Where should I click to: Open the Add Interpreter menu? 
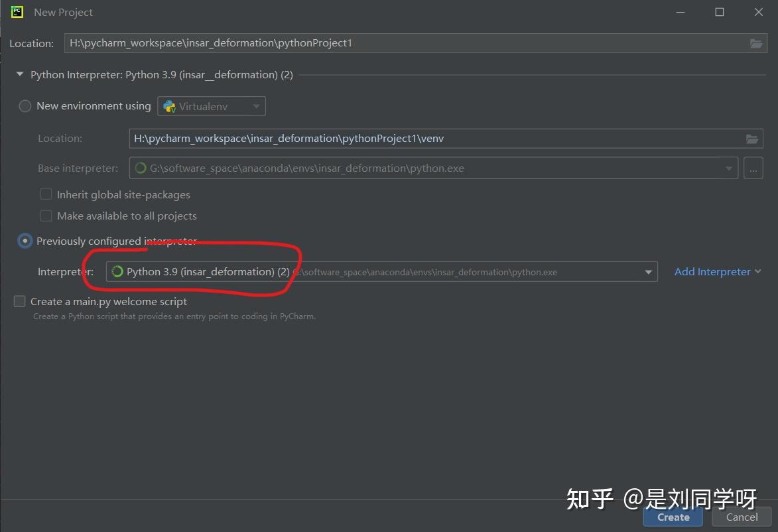pos(717,271)
